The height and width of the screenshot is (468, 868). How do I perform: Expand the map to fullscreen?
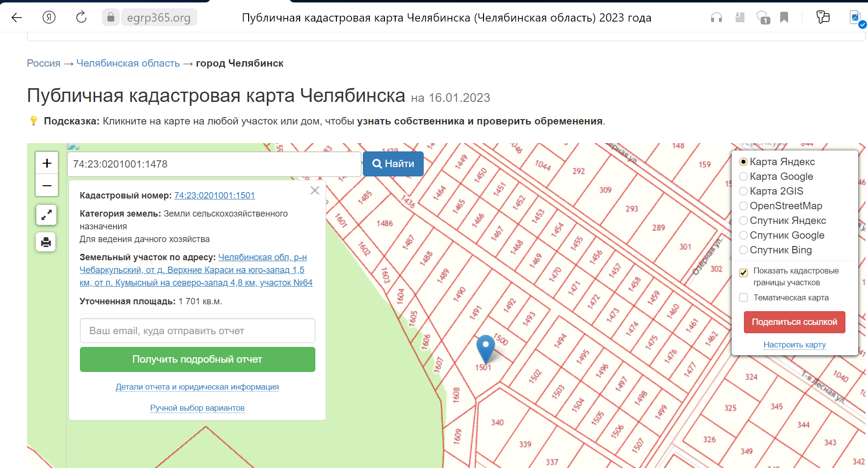[x=46, y=215]
